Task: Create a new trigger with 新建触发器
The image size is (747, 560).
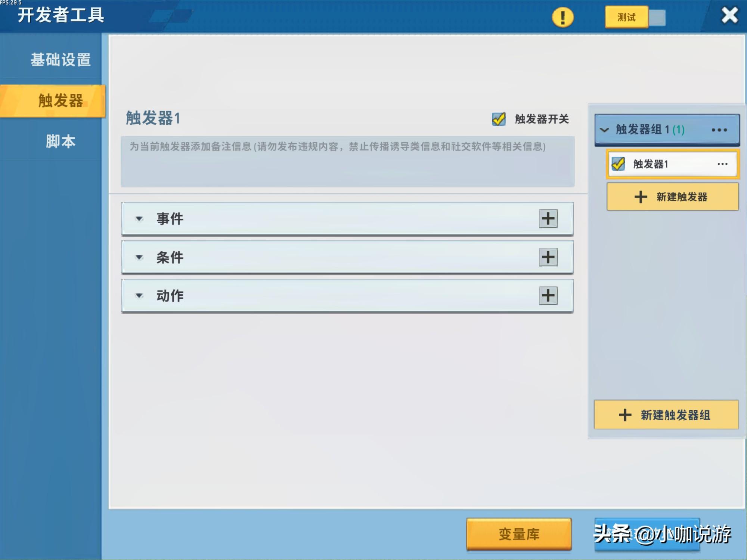Action: 672,197
